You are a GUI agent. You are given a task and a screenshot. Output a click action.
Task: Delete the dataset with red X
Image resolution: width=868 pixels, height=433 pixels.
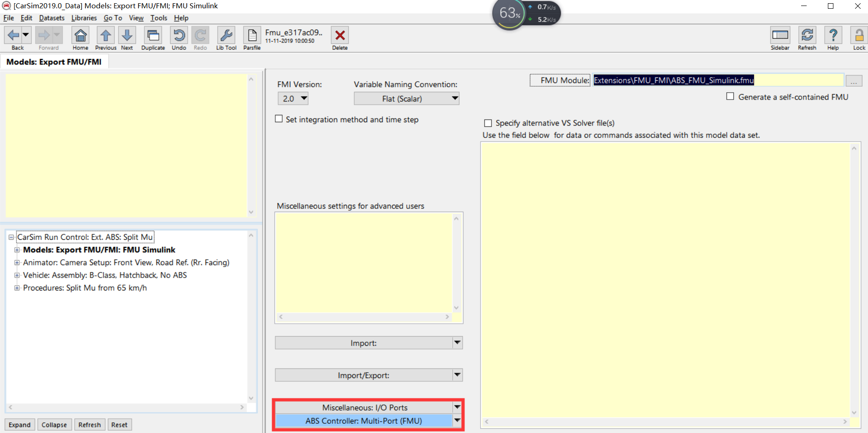[x=340, y=35]
